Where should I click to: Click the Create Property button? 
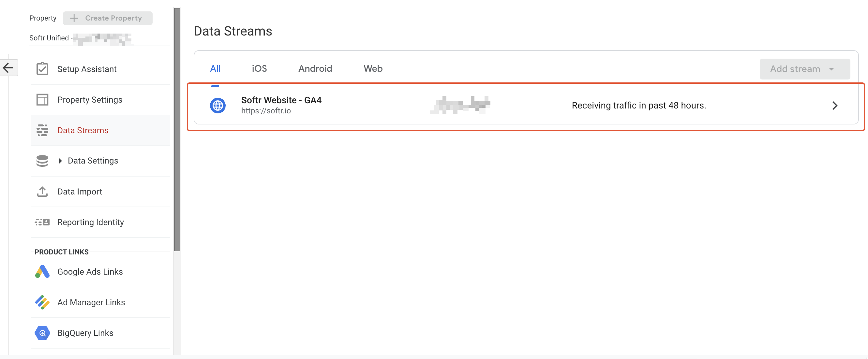tap(108, 18)
